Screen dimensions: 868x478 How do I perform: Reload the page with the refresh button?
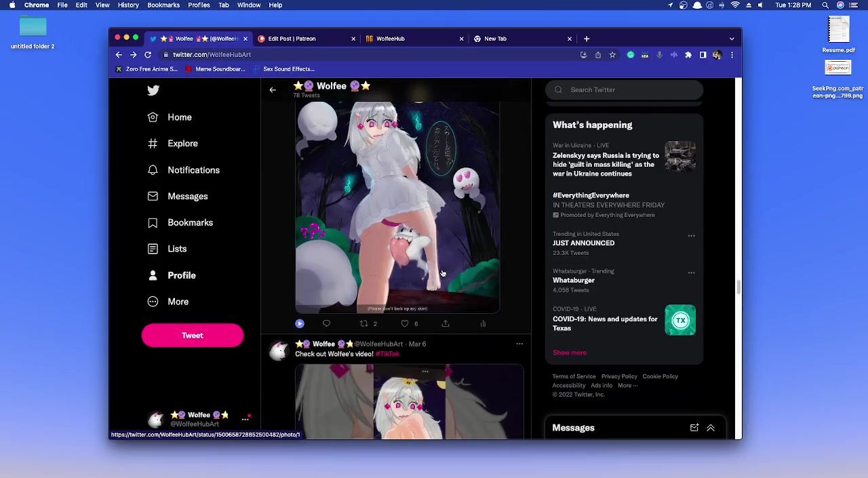(x=148, y=55)
